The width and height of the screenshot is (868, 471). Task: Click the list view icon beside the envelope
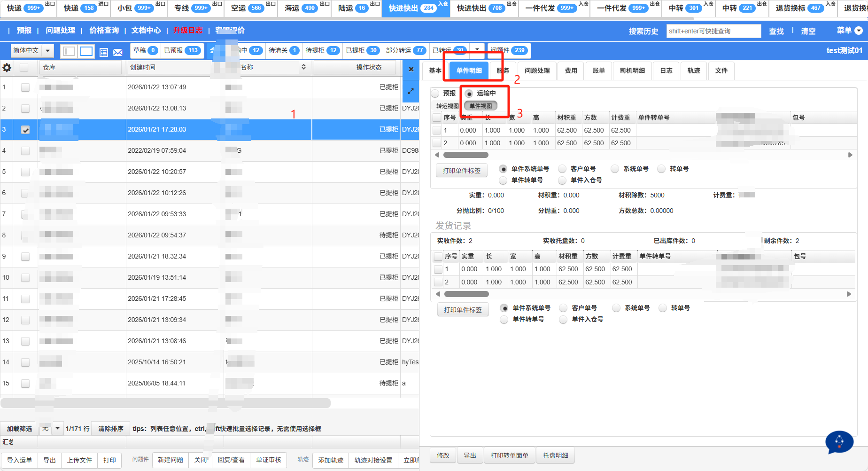[x=104, y=52]
